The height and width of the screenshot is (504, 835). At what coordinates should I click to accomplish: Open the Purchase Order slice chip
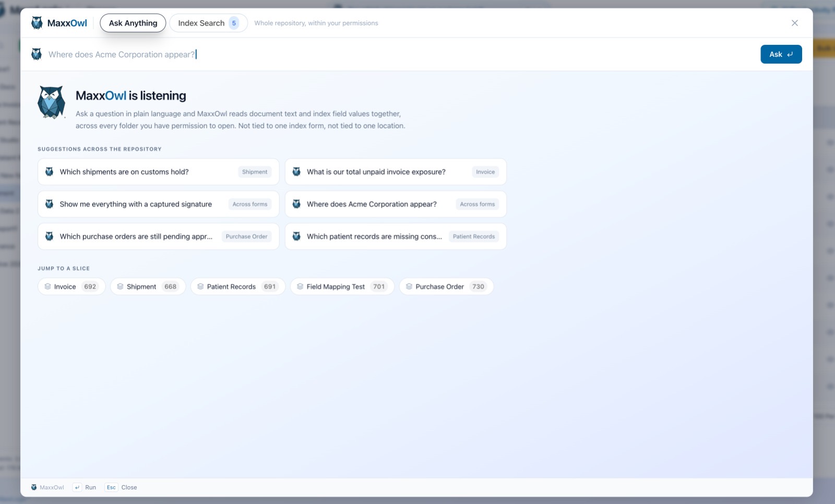pos(446,286)
